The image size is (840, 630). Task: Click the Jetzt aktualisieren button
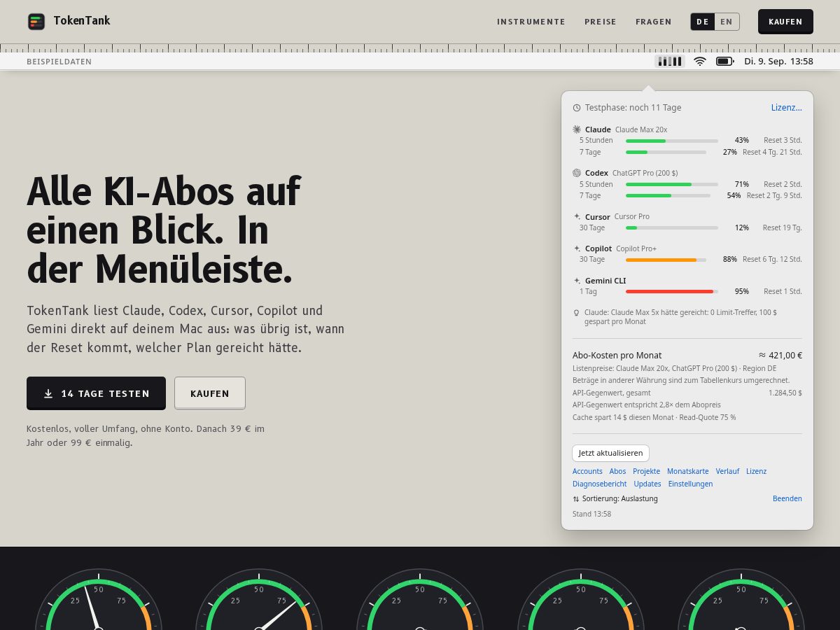tap(610, 453)
